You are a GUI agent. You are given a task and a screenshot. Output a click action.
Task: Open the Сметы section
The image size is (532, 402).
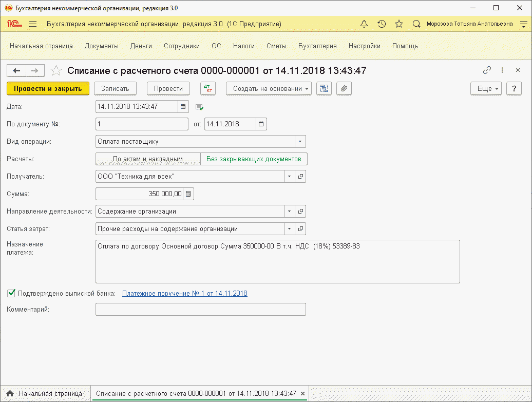click(x=276, y=46)
